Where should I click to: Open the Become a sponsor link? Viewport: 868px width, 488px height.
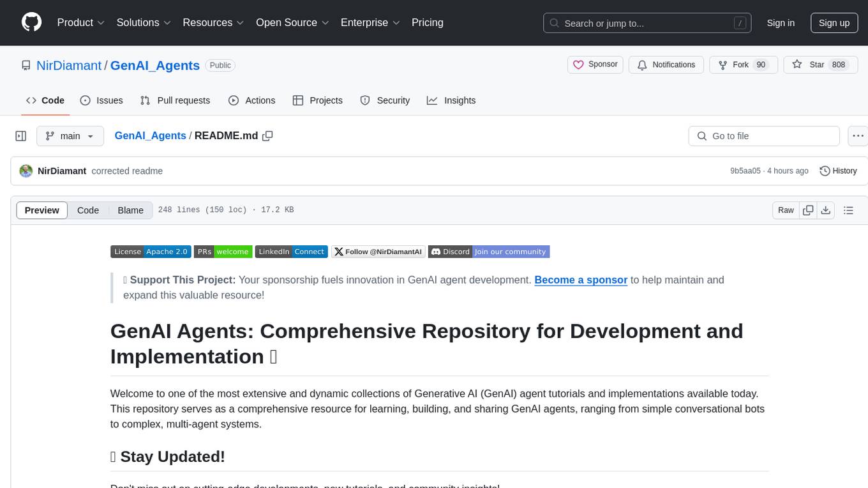tap(581, 280)
